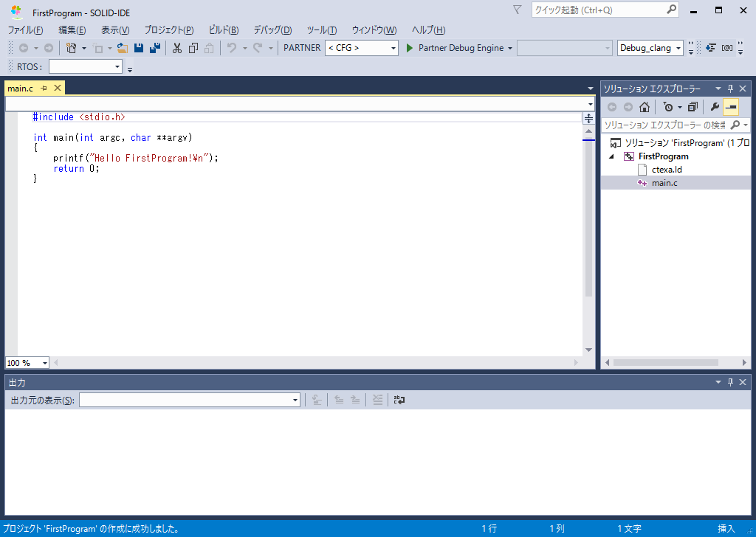
Task: Click the New Project toolbar icon
Action: (x=71, y=48)
